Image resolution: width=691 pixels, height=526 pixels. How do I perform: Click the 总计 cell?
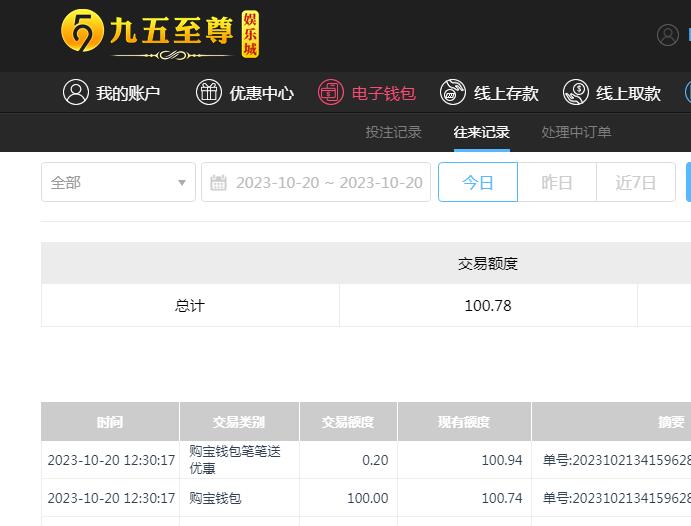(x=190, y=305)
